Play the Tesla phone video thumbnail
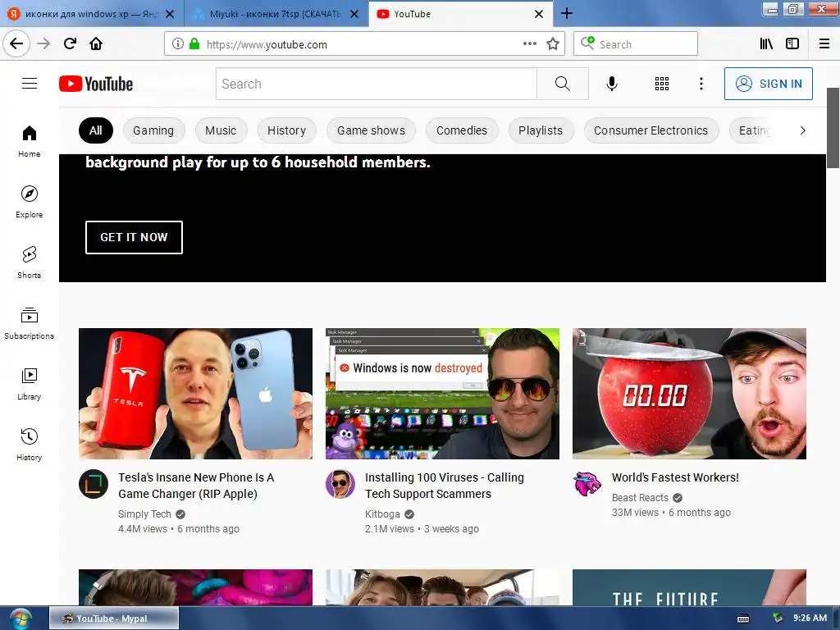The height and width of the screenshot is (630, 840). (195, 394)
